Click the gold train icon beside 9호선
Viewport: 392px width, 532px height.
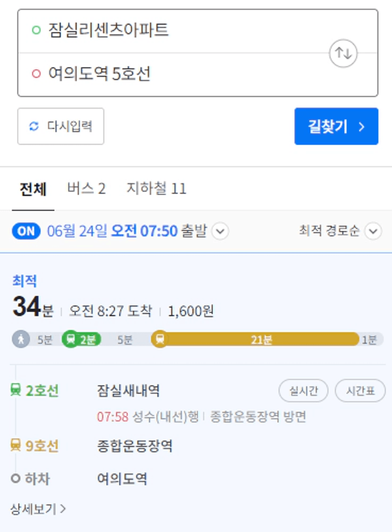pos(16,445)
